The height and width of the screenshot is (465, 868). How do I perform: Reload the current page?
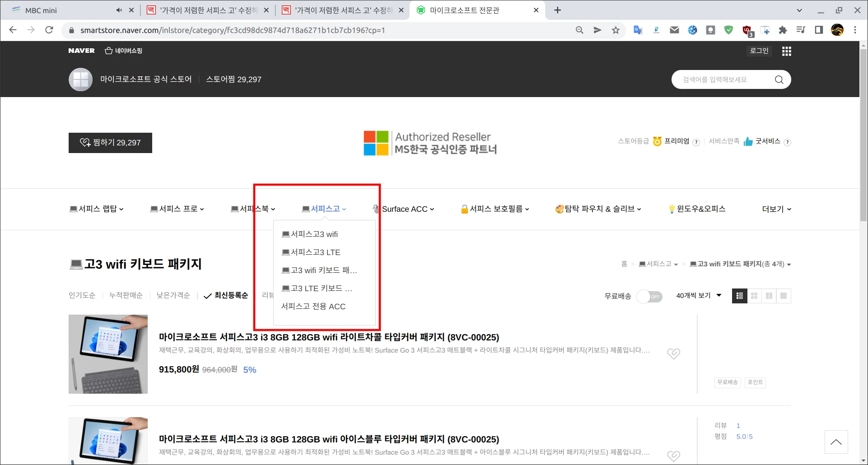[x=49, y=30]
